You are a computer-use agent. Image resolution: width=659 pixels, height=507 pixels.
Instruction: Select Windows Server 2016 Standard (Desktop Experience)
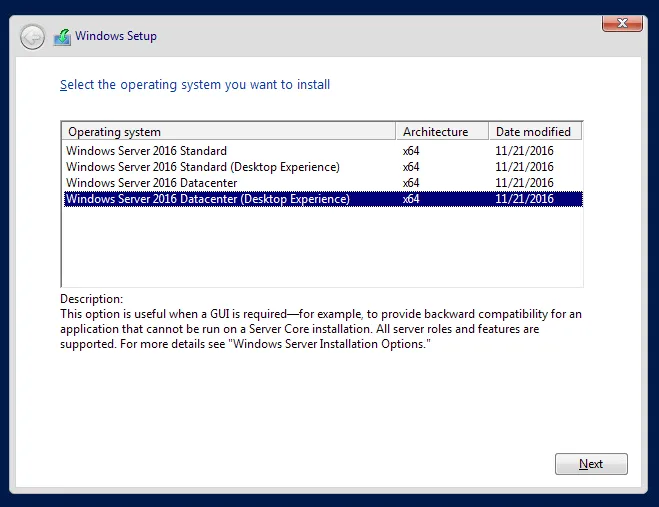(x=203, y=167)
